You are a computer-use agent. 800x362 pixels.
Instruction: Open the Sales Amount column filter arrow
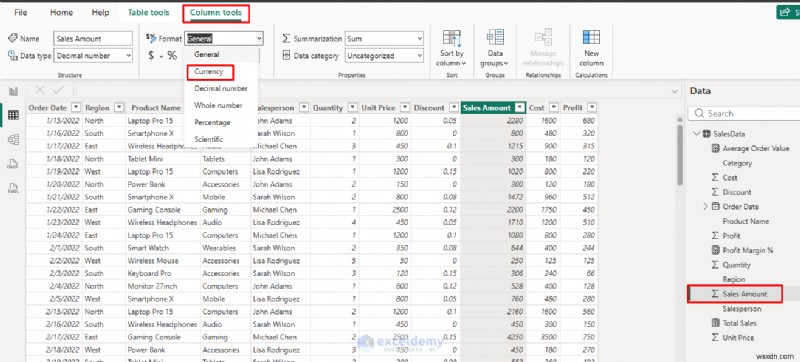click(520, 108)
